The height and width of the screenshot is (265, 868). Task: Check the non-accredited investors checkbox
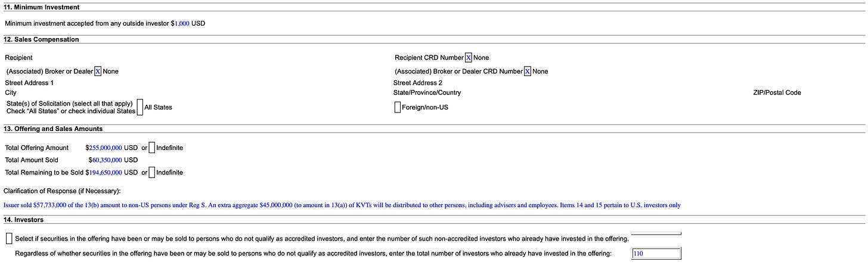[x=9, y=238]
